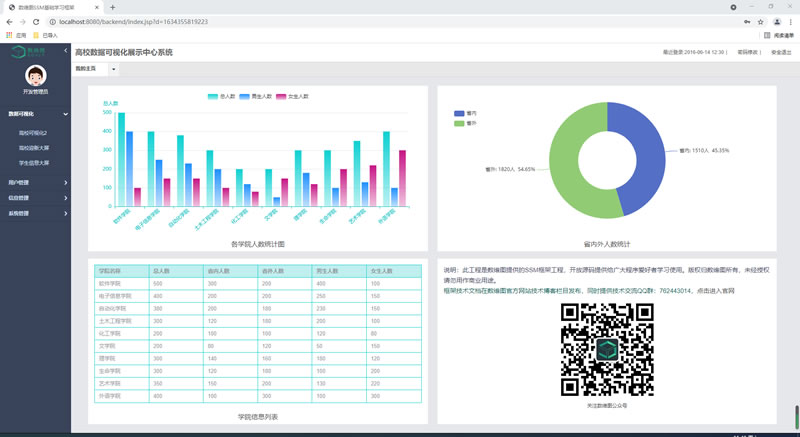Switch to the 我的主页 tab

pos(89,68)
